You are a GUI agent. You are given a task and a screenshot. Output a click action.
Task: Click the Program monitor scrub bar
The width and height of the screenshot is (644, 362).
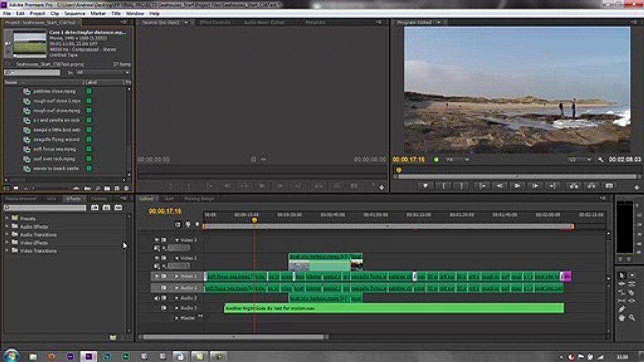pyautogui.click(x=517, y=170)
